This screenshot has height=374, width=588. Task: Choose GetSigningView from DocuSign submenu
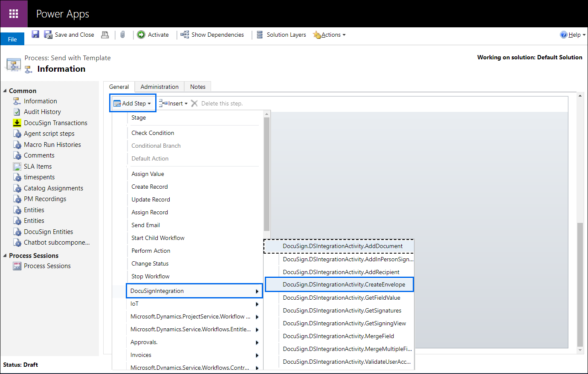tap(344, 323)
